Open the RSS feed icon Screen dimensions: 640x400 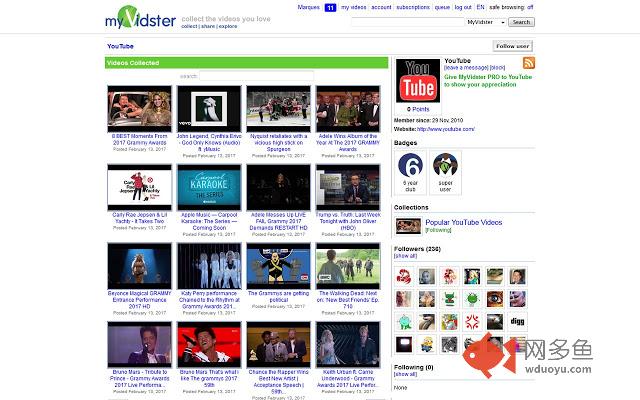529,63
